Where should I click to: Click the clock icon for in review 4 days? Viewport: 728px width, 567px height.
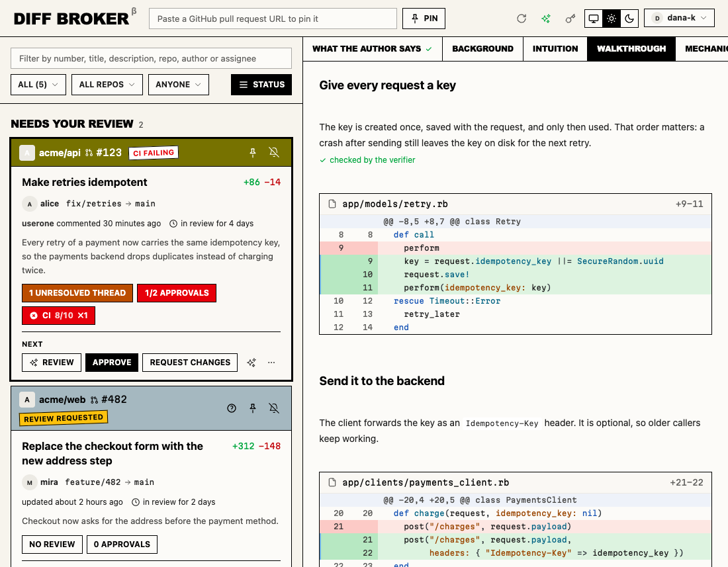[x=173, y=224]
